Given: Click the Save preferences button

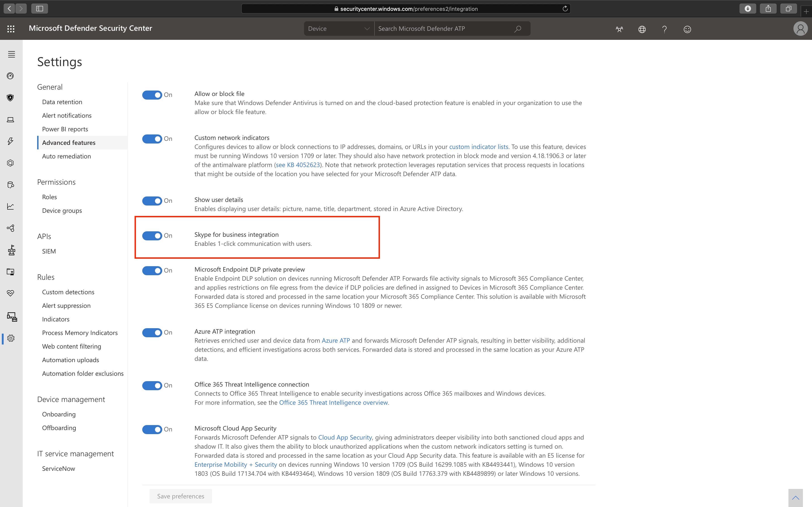Looking at the screenshot, I should tap(181, 496).
